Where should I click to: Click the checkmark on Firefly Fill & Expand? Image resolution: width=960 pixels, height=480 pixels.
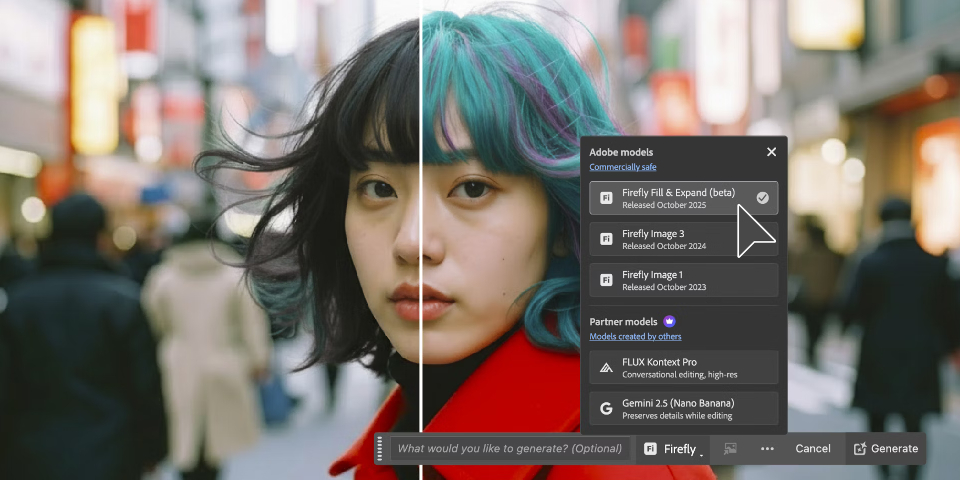(x=762, y=198)
